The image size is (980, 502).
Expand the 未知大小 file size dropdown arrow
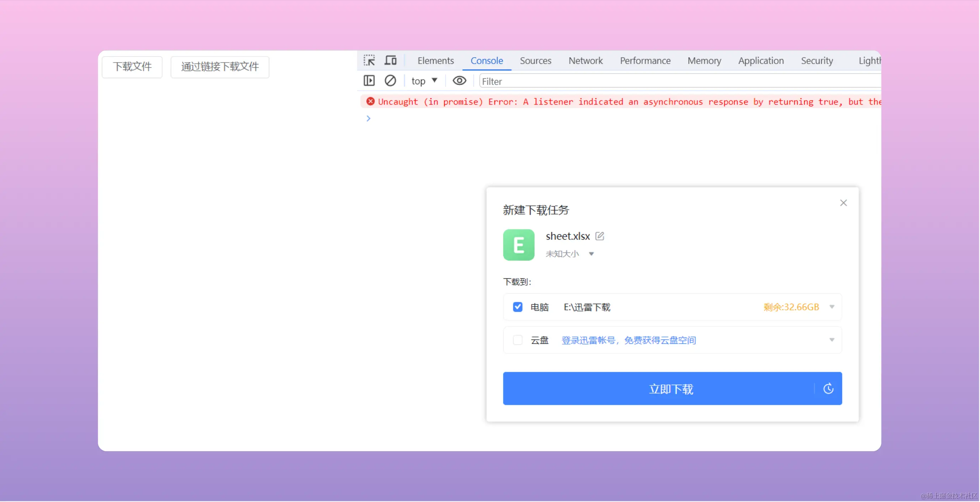tap(591, 254)
